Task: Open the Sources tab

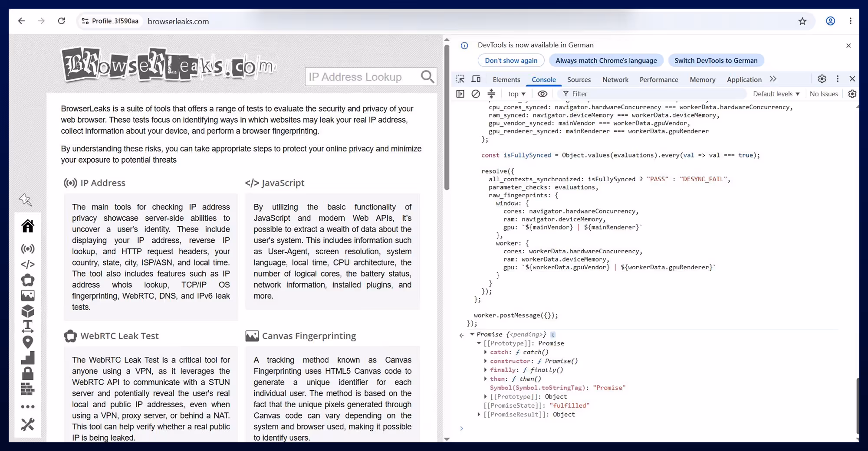Action: point(579,79)
